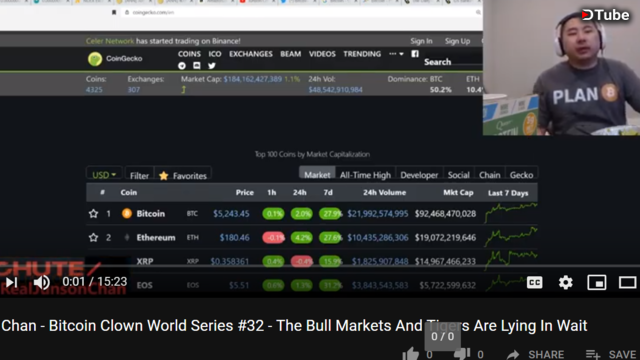Mute the video volume speaker icon
The image size is (640, 360).
[41, 282]
